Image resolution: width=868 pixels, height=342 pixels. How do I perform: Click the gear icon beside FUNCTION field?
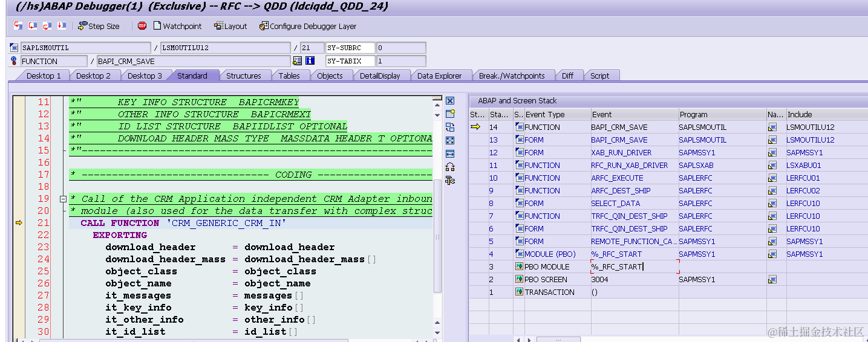click(15, 61)
